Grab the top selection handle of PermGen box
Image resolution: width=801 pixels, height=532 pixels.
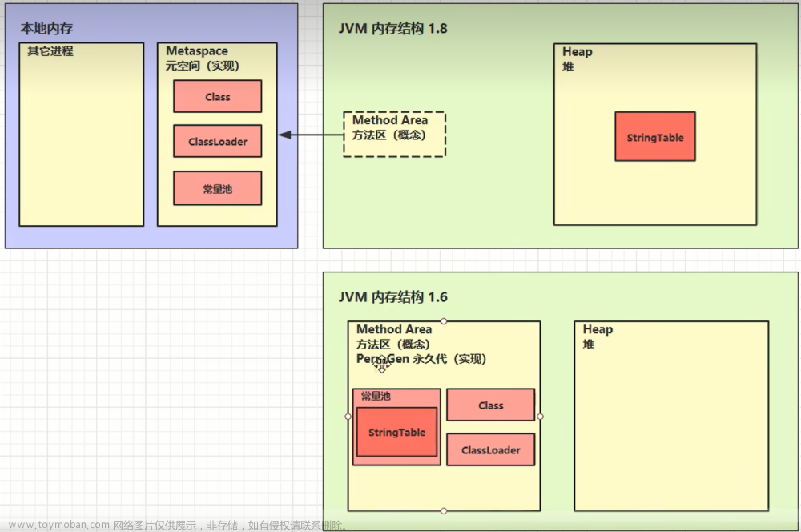tap(444, 321)
